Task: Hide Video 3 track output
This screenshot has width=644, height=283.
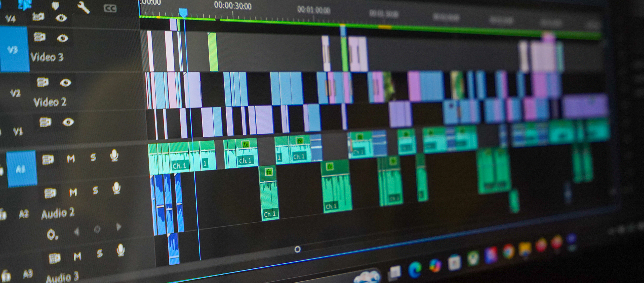Action: [62, 38]
